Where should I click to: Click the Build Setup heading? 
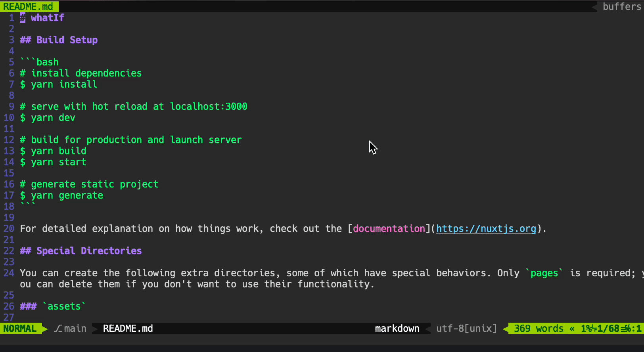[59, 40]
